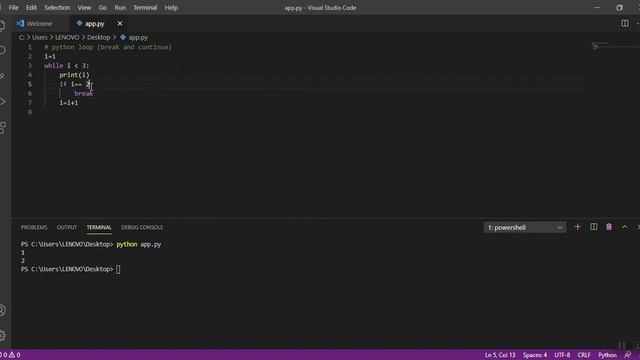The height and width of the screenshot is (360, 640).
Task: Open Run and Debug view
Action: pos(2,102)
